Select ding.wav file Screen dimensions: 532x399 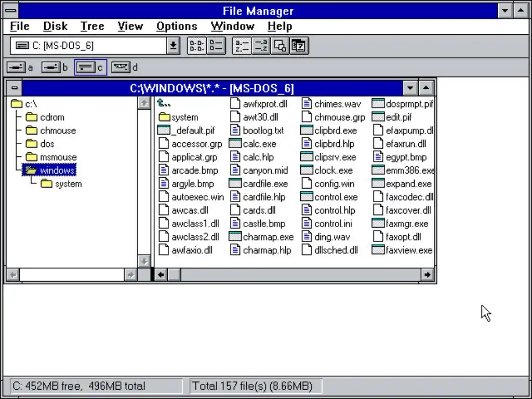click(326, 237)
